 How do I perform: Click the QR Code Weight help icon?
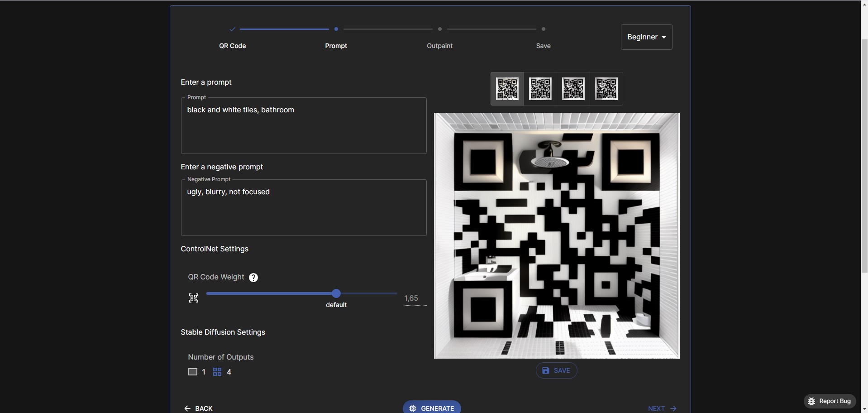[253, 278]
